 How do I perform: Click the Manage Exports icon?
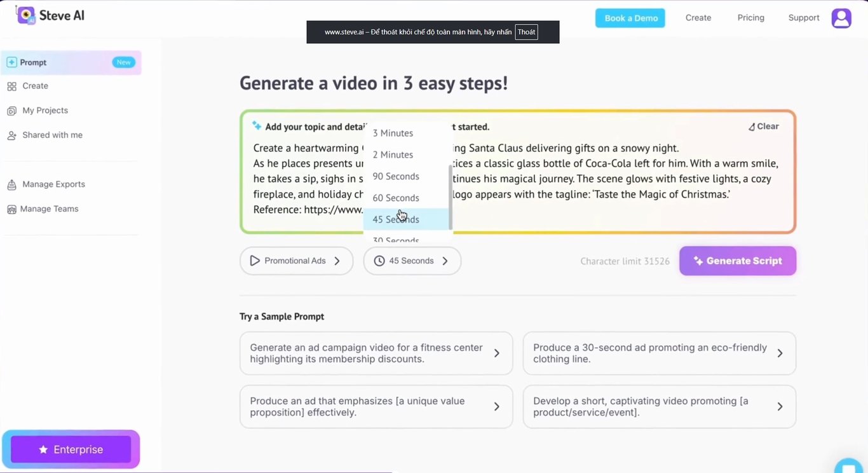pyautogui.click(x=11, y=185)
